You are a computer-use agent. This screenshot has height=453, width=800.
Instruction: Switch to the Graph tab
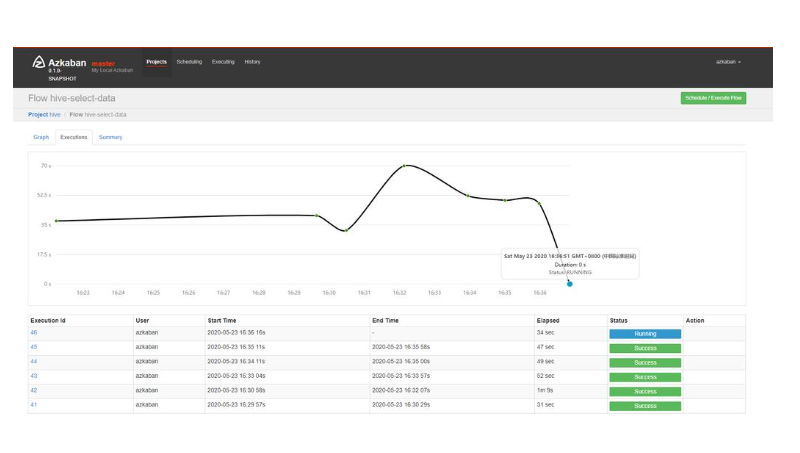[x=41, y=137]
